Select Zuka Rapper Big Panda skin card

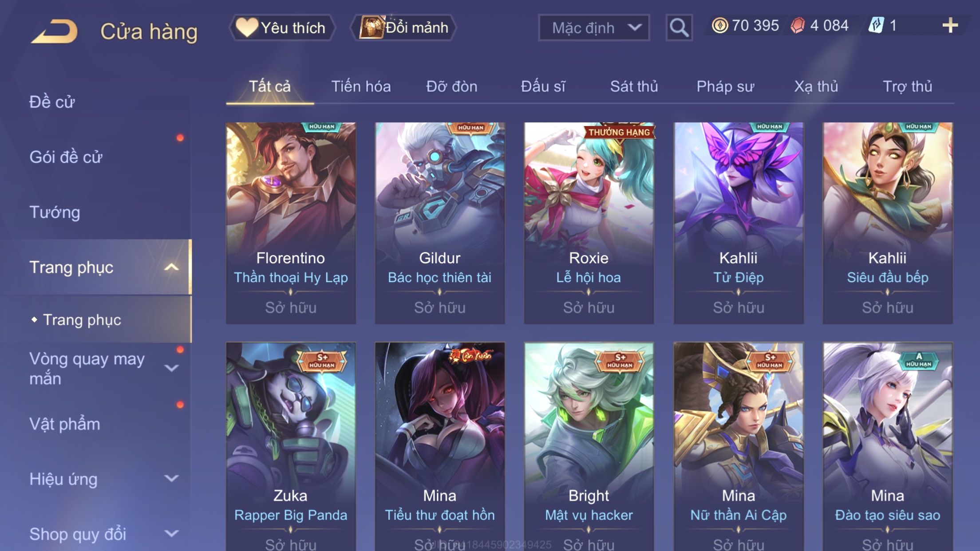291,446
